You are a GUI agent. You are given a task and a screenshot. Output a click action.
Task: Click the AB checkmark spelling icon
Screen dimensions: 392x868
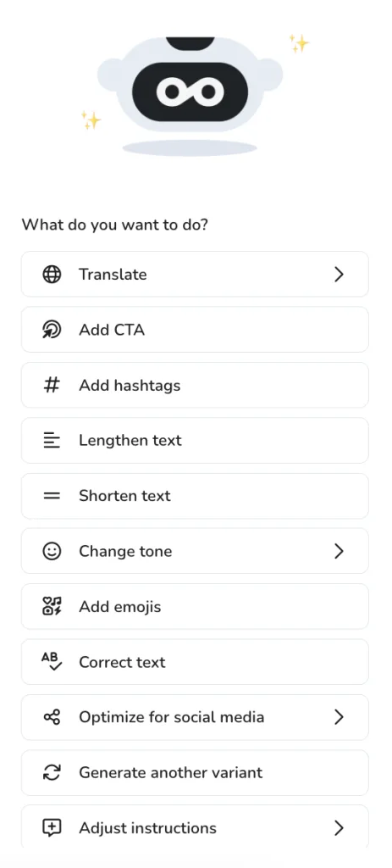(52, 661)
